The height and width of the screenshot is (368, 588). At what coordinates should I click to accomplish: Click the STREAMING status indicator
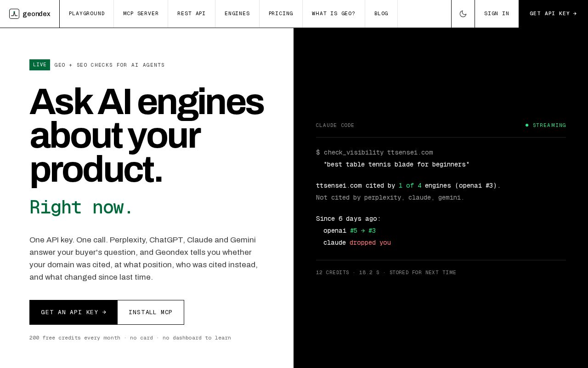coord(546,125)
